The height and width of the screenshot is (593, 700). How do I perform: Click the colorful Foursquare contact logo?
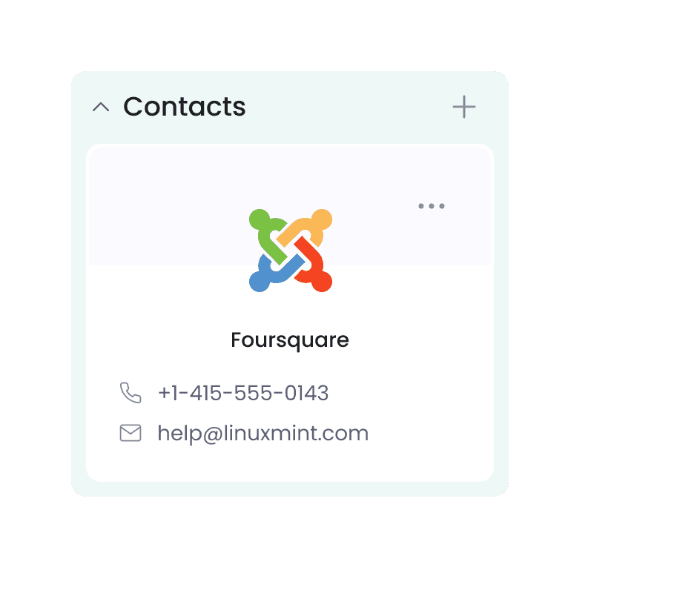291,251
